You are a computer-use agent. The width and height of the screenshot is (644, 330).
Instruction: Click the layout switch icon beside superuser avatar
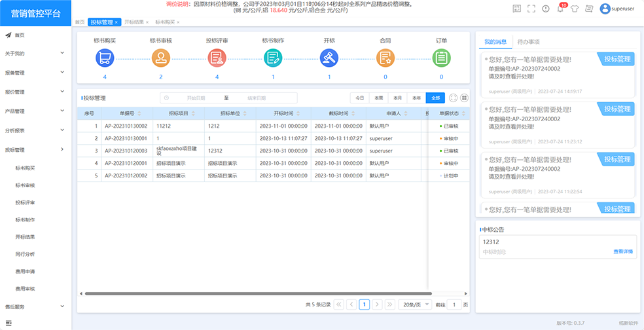click(x=589, y=9)
